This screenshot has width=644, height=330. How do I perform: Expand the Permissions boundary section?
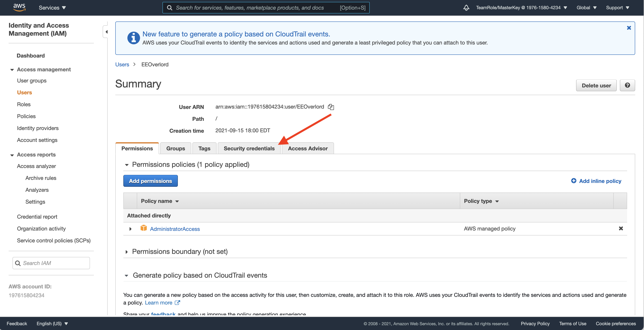[126, 252]
